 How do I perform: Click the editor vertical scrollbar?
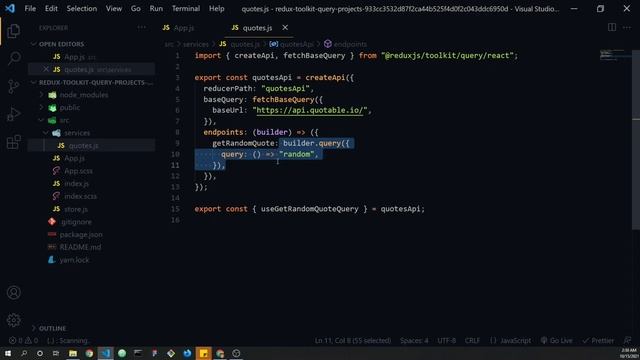tap(636, 140)
